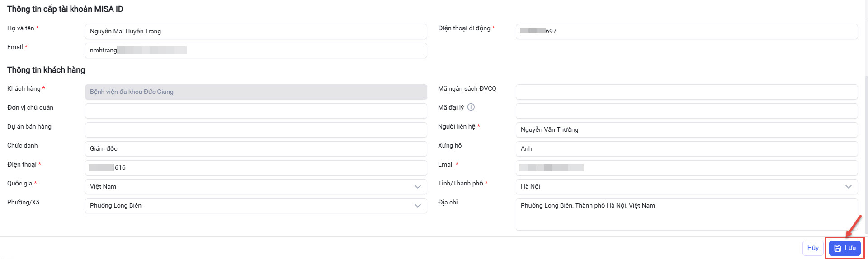
Task: Edit the Chức danh field
Action: coord(255,149)
